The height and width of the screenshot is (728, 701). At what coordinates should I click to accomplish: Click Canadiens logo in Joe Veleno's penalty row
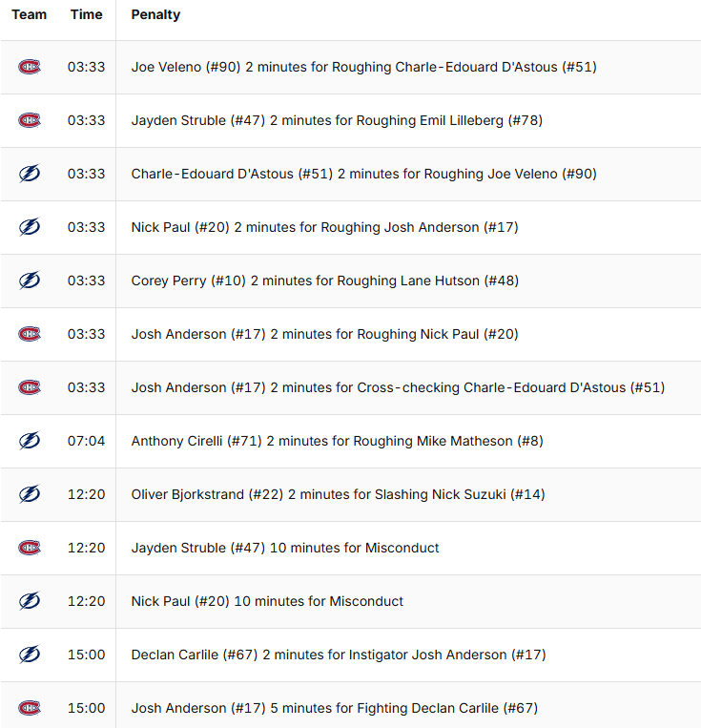click(x=30, y=67)
